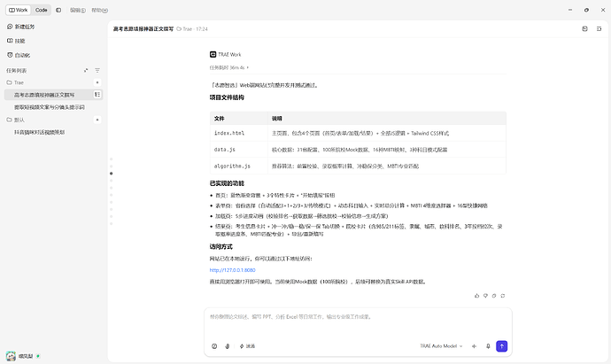The height and width of the screenshot is (364, 611).
Task: Switch to the Code mode tab
Action: coord(41,10)
